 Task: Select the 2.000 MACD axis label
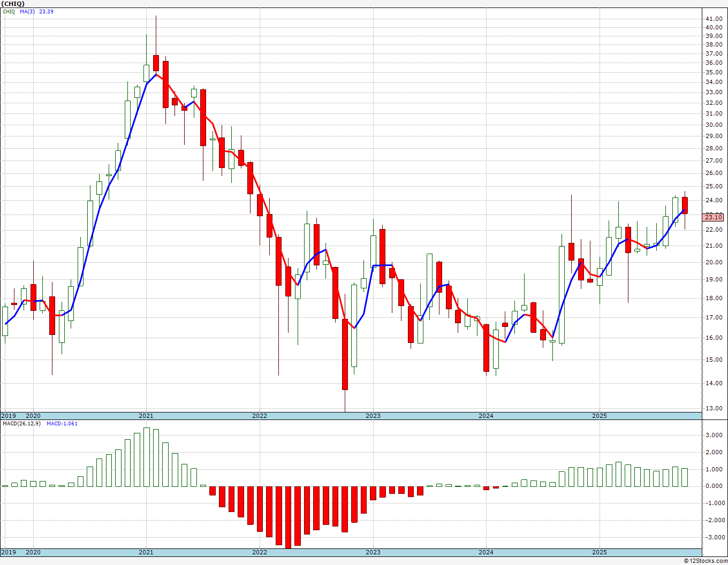pyautogui.click(x=715, y=452)
